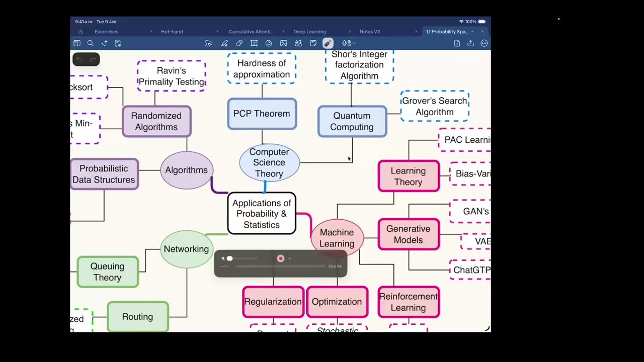Screen dimensions: 644x362
Task: Select the Machine Learning node
Action: coord(337,238)
